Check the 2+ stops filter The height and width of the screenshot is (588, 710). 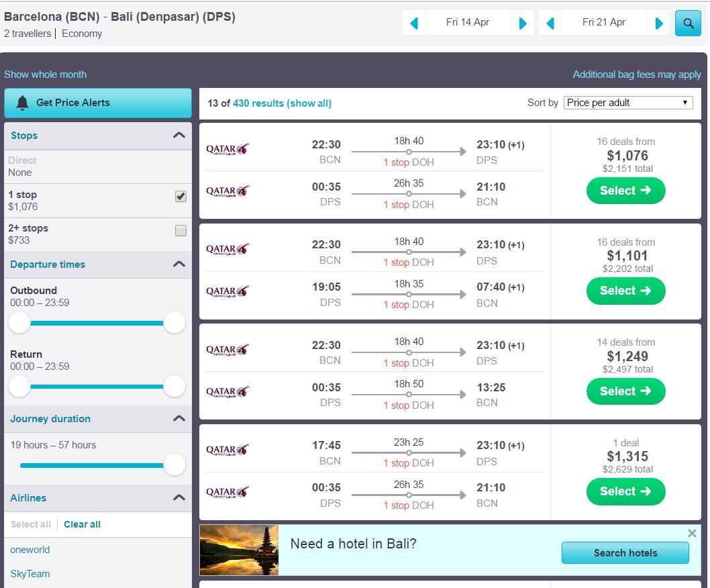click(181, 231)
